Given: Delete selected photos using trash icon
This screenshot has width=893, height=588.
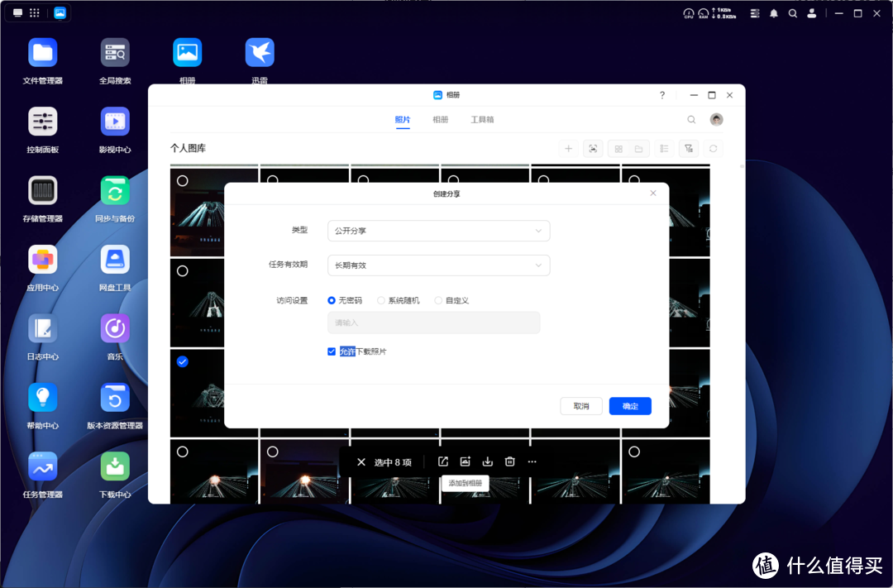Looking at the screenshot, I should (x=509, y=461).
